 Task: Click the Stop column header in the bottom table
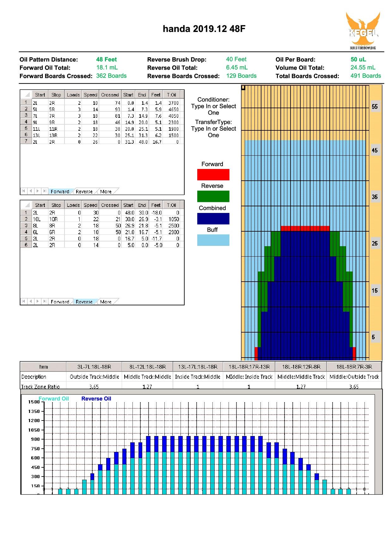[56, 205]
